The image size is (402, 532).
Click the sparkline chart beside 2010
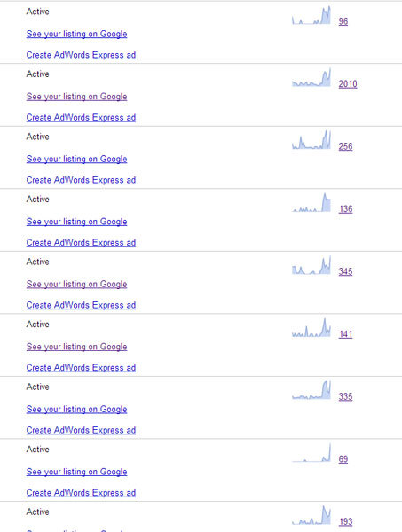311,77
